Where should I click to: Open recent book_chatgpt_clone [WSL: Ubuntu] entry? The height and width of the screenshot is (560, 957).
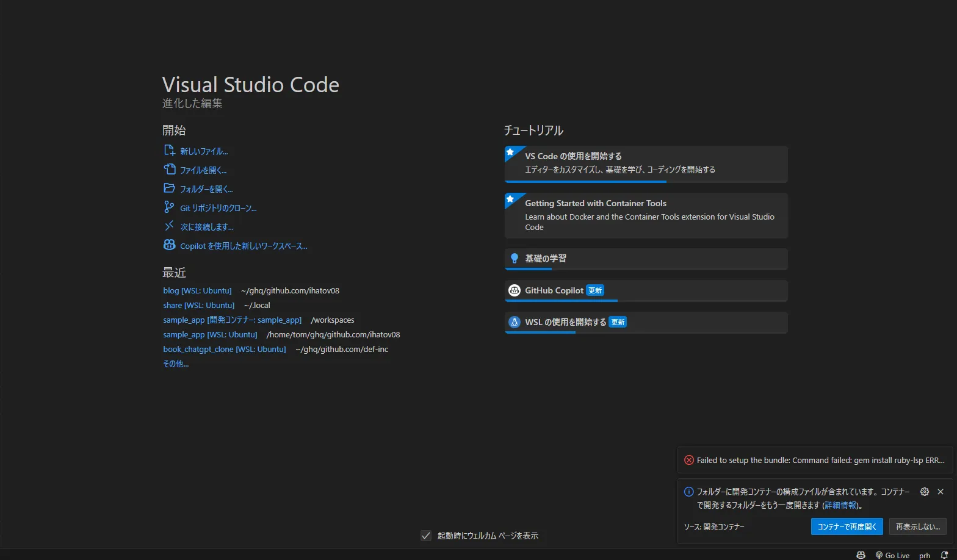pyautogui.click(x=224, y=349)
